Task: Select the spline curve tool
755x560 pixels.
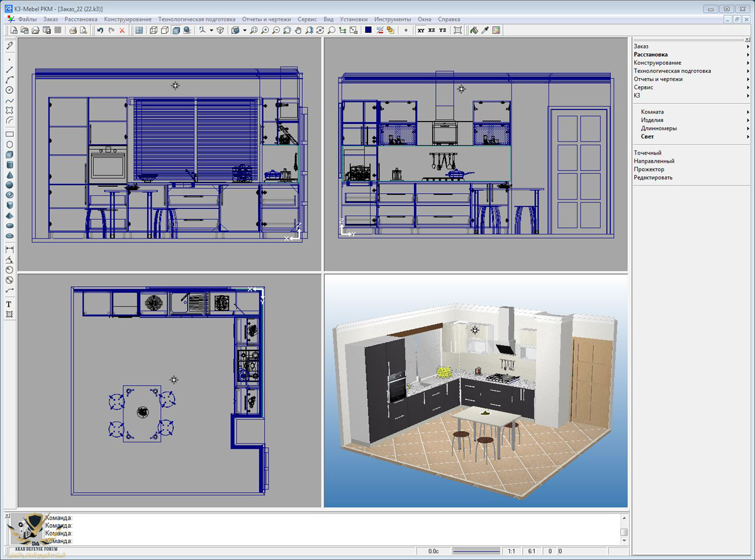Action: coord(10,101)
